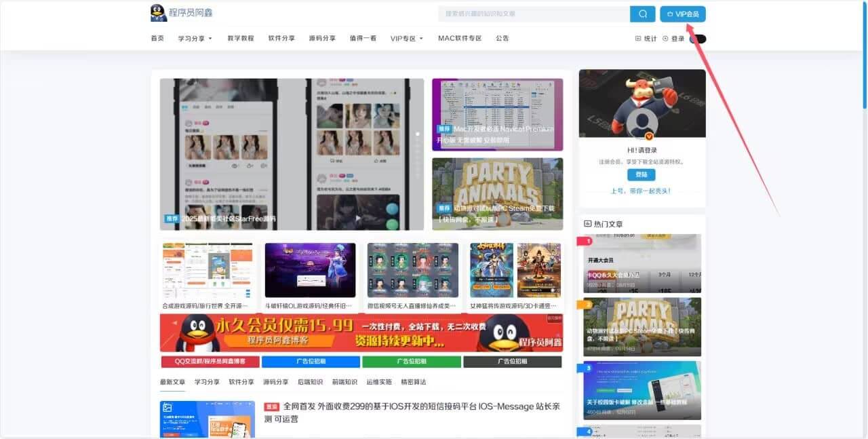
Task: Open hot article ranked 2 Party Animals
Action: pos(642,326)
